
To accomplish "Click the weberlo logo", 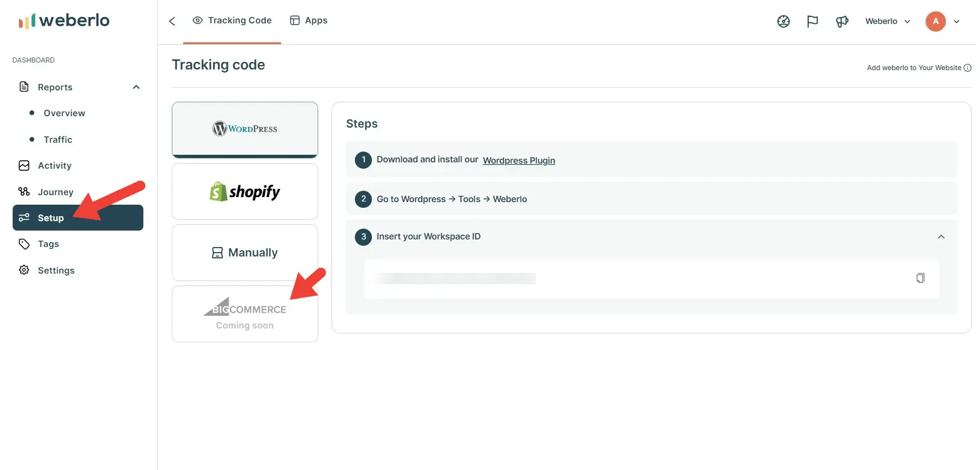I will tap(64, 21).
